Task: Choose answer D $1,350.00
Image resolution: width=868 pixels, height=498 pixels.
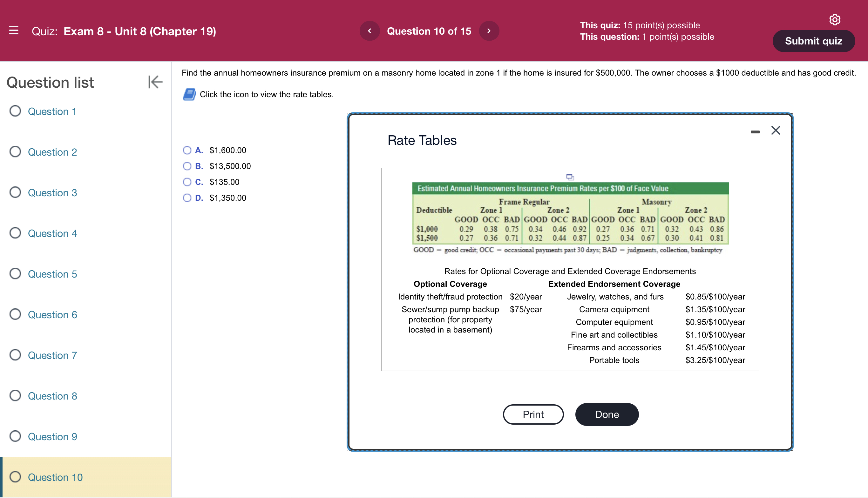Action: [187, 198]
